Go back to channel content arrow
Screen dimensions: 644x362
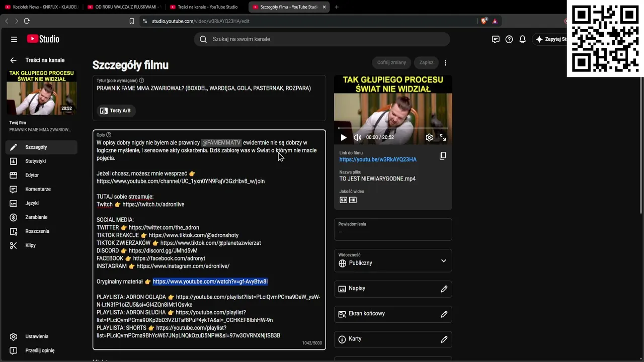[14, 60]
